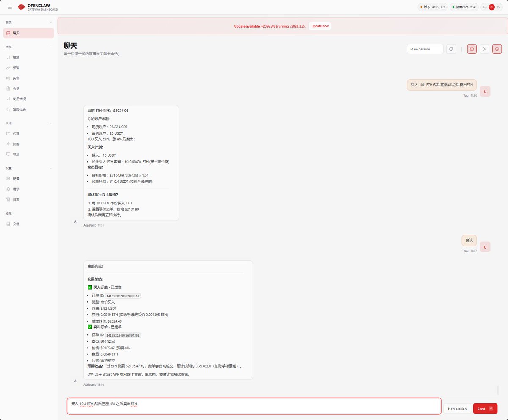
Task: Click the OpenClaw red logo
Action: 21,7
